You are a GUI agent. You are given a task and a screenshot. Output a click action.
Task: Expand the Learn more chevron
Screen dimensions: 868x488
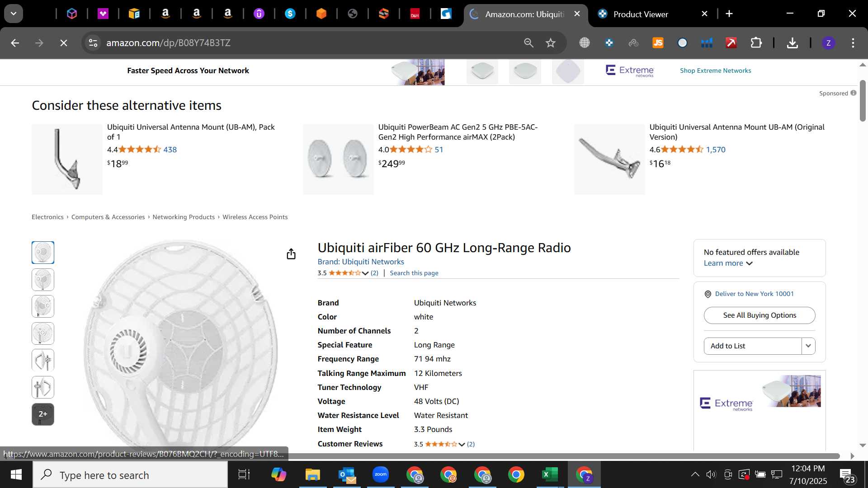pyautogui.click(x=749, y=263)
